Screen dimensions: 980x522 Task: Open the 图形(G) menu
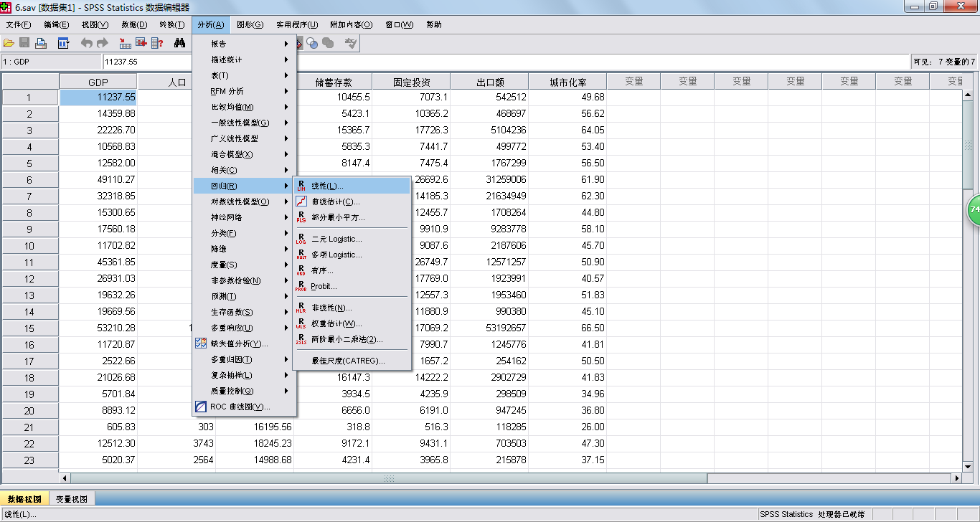[250, 24]
